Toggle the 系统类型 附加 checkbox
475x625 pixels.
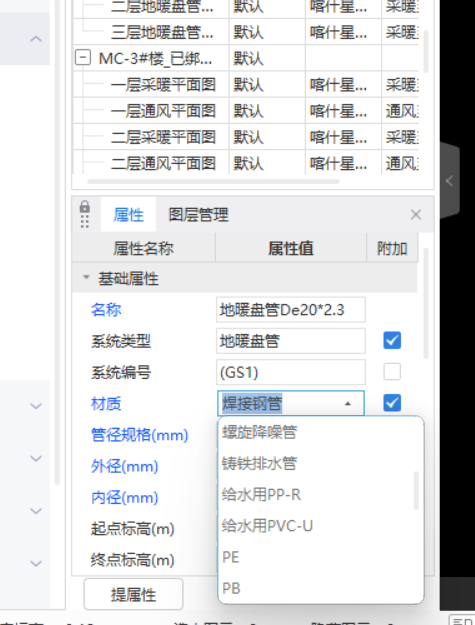click(x=392, y=341)
